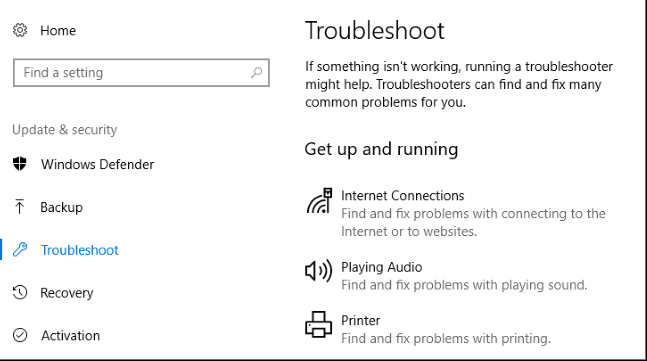Open the Recovery section
The height and width of the screenshot is (361, 647).
point(67,293)
